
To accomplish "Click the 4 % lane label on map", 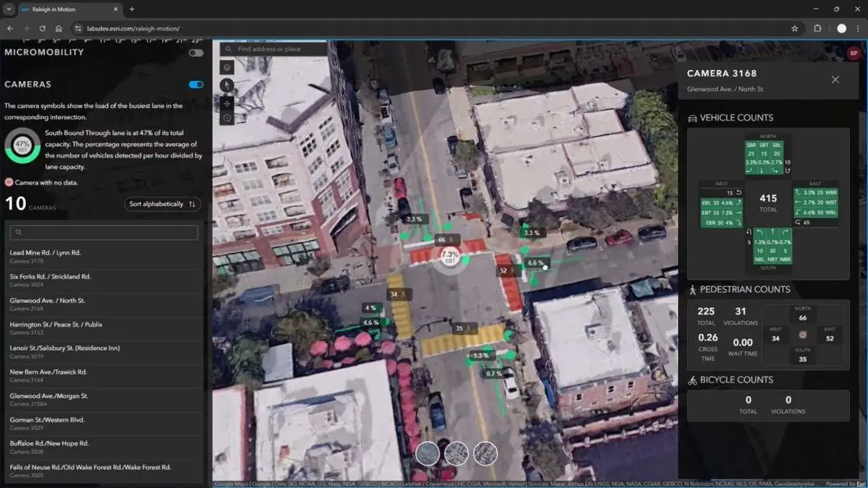I will pyautogui.click(x=370, y=308).
